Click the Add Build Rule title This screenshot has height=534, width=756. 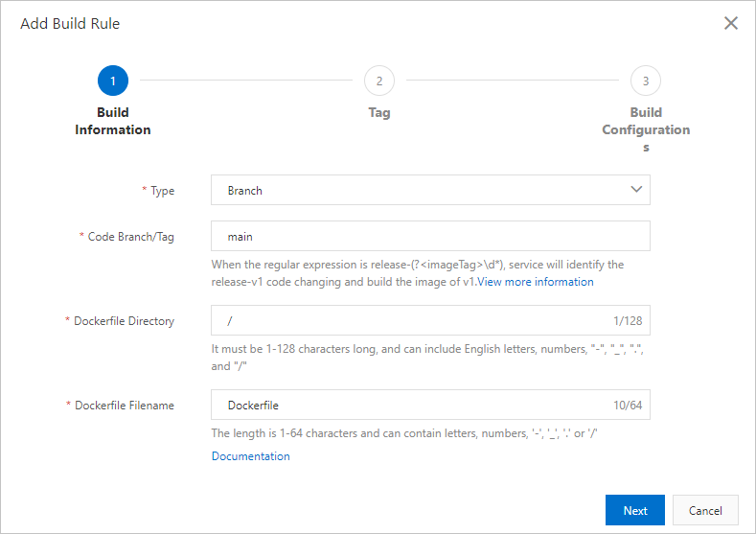(x=70, y=24)
